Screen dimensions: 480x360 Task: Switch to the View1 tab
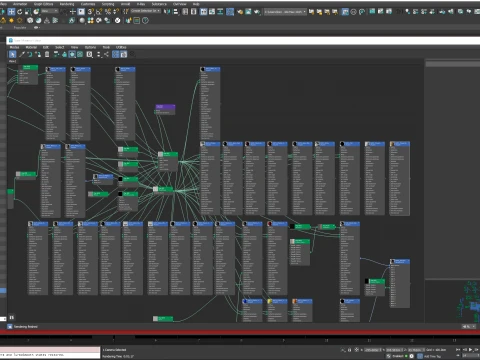pos(12,61)
